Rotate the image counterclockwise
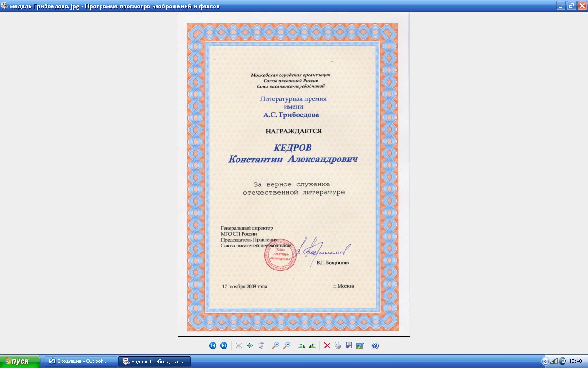Viewport: 588px width, 368px height. pos(312,345)
